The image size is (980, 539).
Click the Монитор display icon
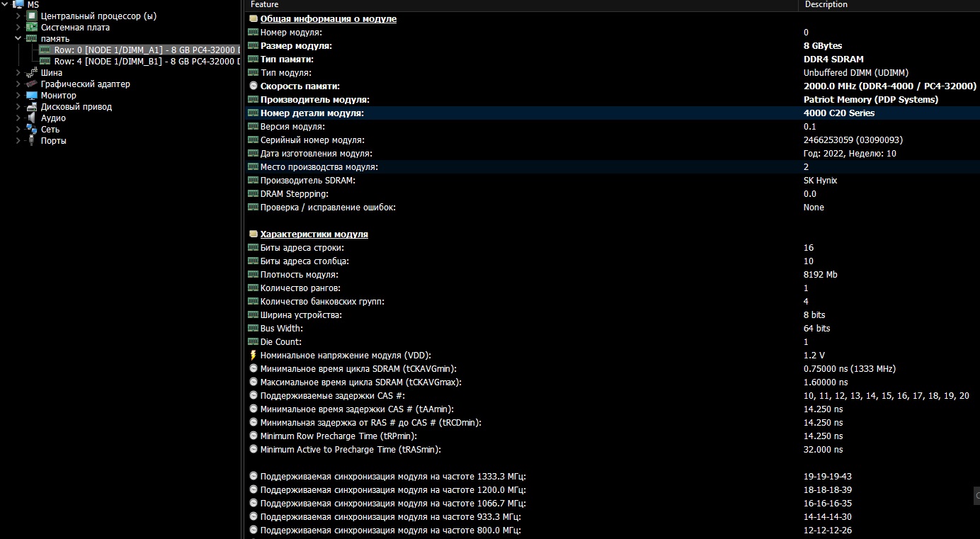point(32,95)
